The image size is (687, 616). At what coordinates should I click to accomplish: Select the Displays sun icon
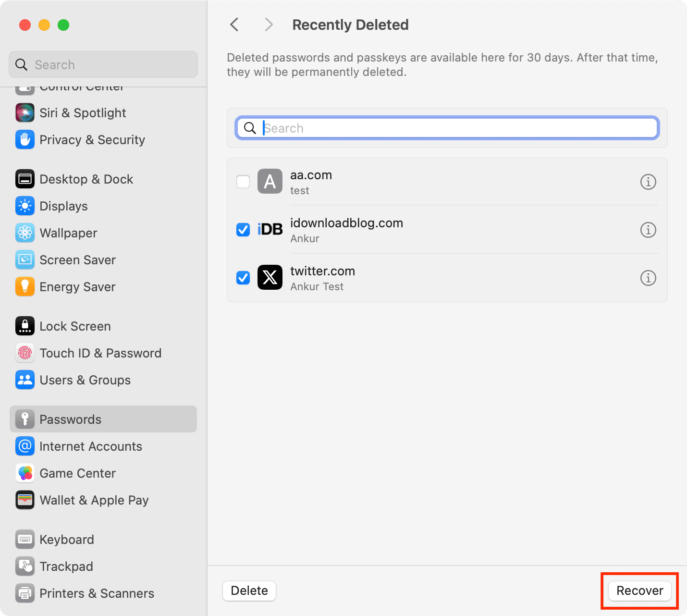[x=25, y=206]
